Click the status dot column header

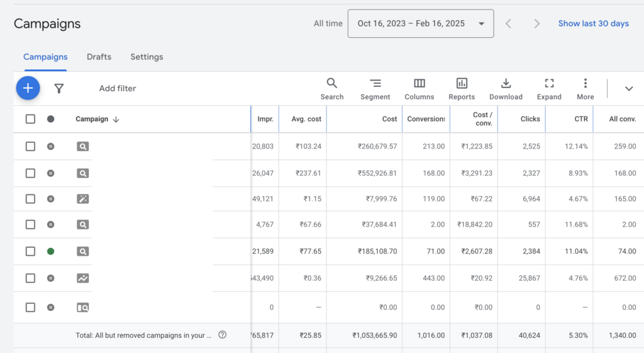[x=50, y=119]
